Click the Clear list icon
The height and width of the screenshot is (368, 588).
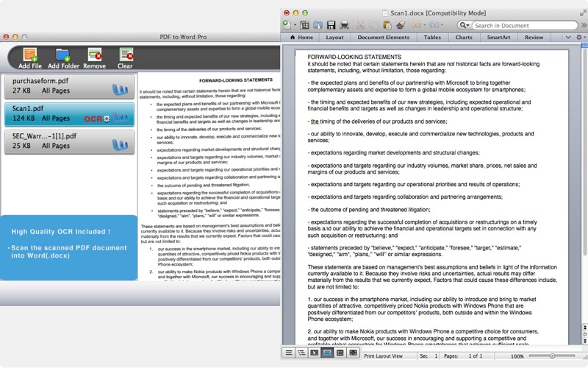pos(125,58)
